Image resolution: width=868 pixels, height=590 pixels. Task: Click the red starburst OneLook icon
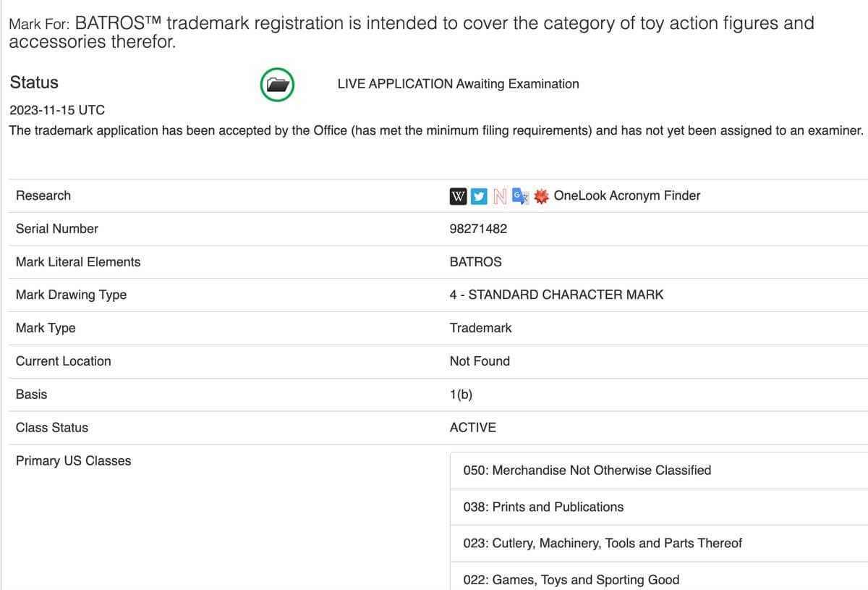[539, 195]
